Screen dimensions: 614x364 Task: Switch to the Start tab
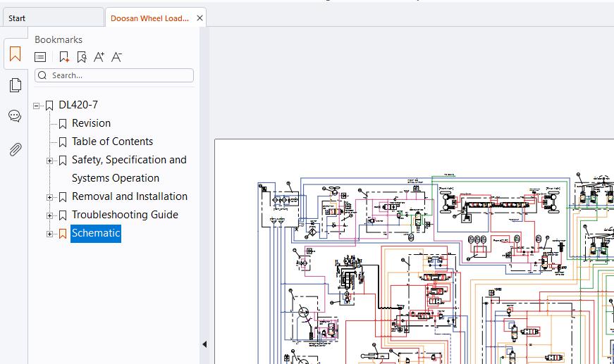54,18
